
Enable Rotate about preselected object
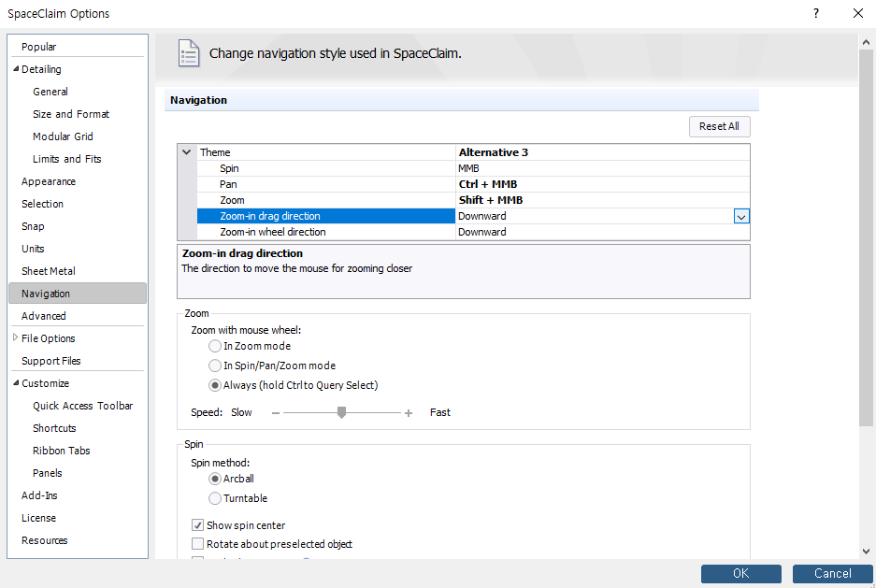click(x=197, y=544)
